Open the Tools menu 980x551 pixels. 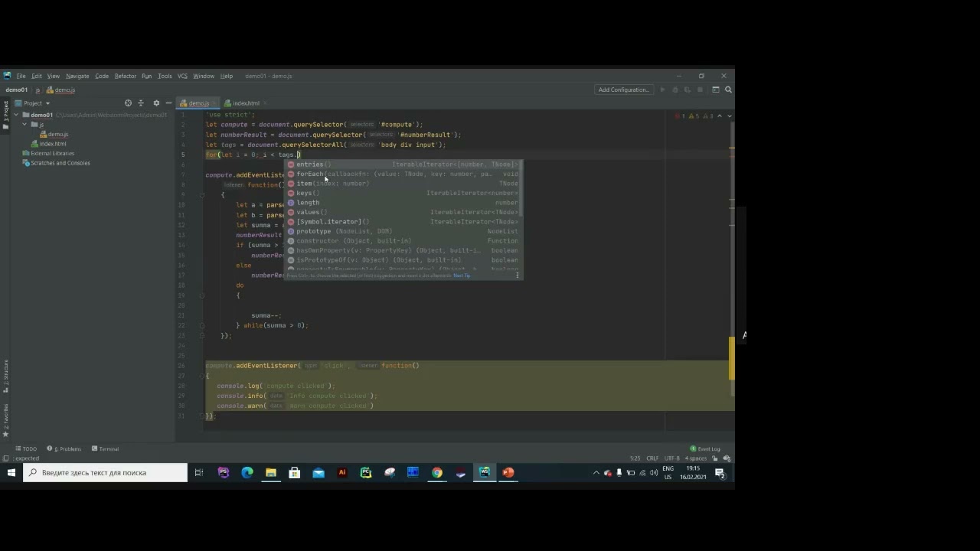(x=165, y=76)
